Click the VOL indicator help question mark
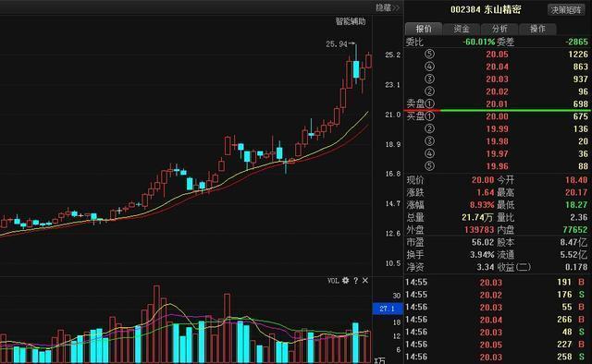 pyautogui.click(x=355, y=280)
